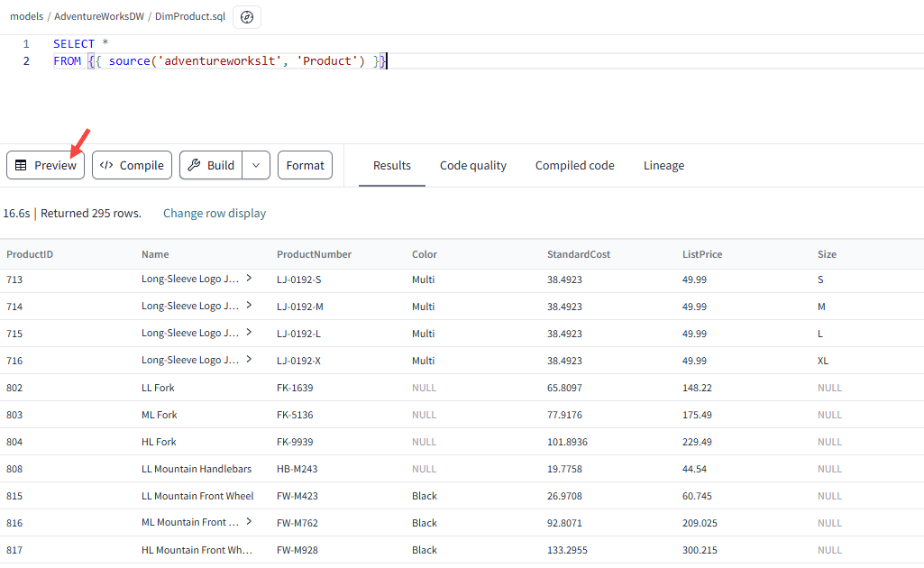The width and height of the screenshot is (924, 568).
Task: Click the Size value XL
Action: click(823, 362)
